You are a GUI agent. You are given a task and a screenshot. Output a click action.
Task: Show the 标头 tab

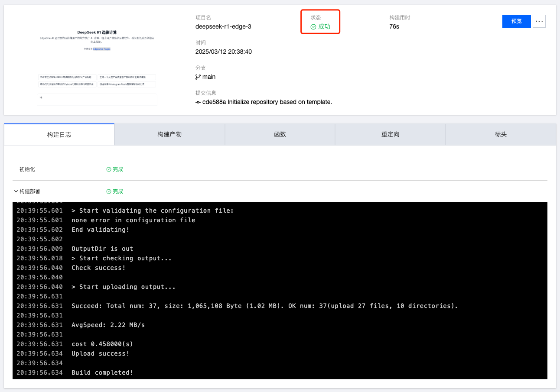501,134
